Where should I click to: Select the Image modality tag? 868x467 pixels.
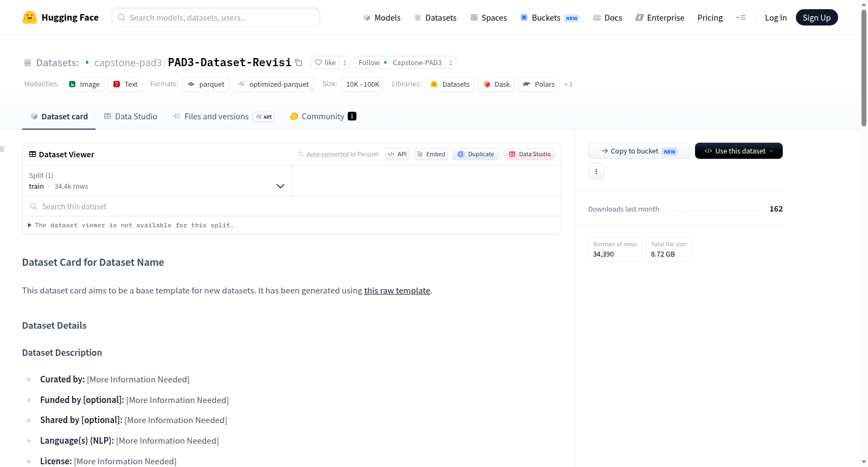[x=84, y=84]
